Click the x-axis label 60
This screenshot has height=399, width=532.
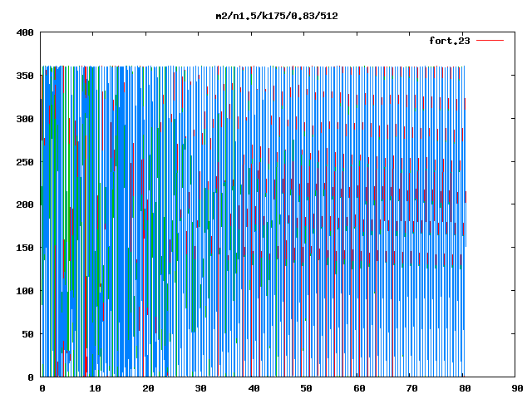tap(359, 388)
